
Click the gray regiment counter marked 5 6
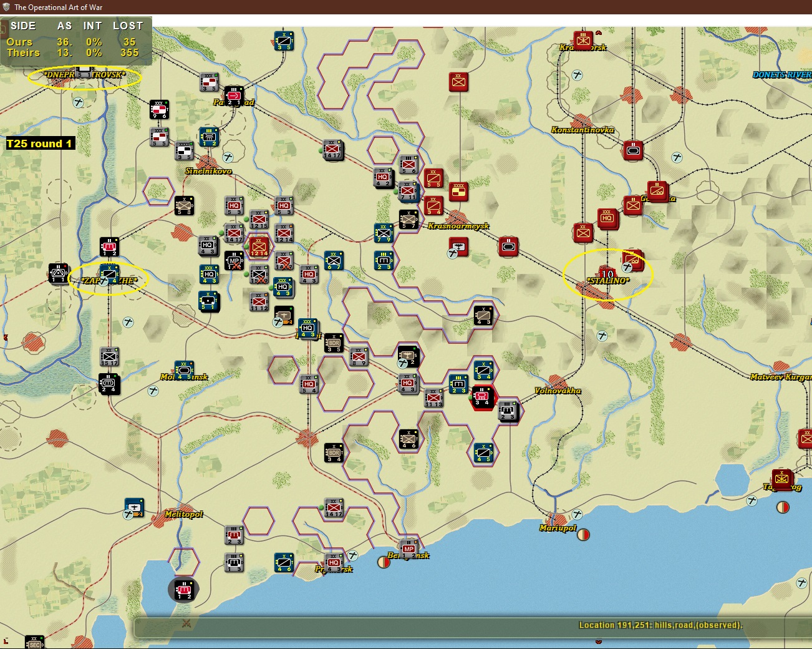(x=408, y=164)
